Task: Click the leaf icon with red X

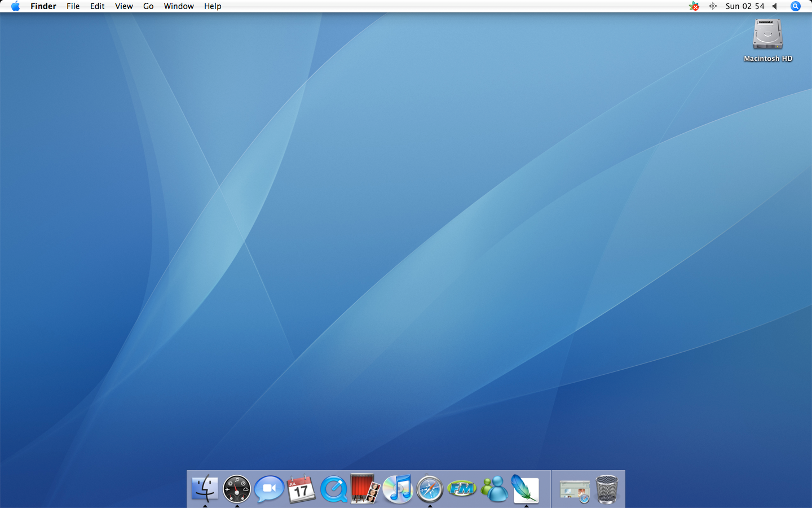Action: click(x=694, y=6)
